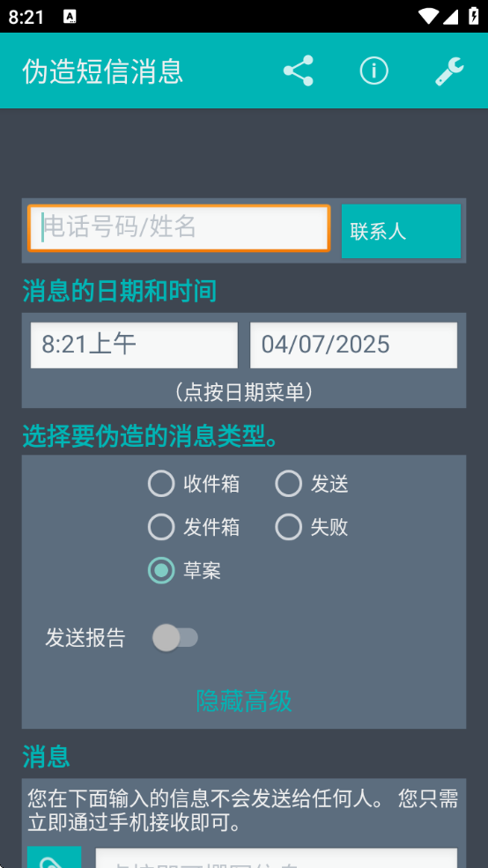Tap the cellular signal strength icon
This screenshot has height=868, width=488.
(x=450, y=17)
